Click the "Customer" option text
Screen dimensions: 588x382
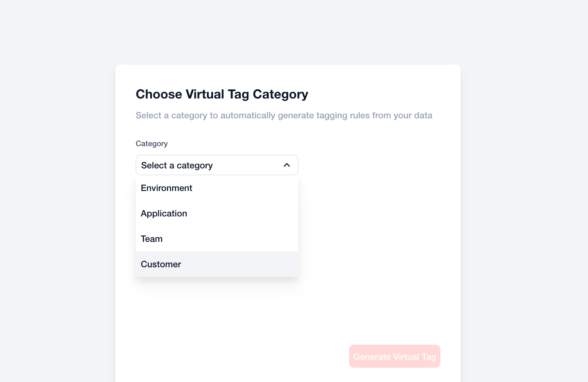point(161,264)
